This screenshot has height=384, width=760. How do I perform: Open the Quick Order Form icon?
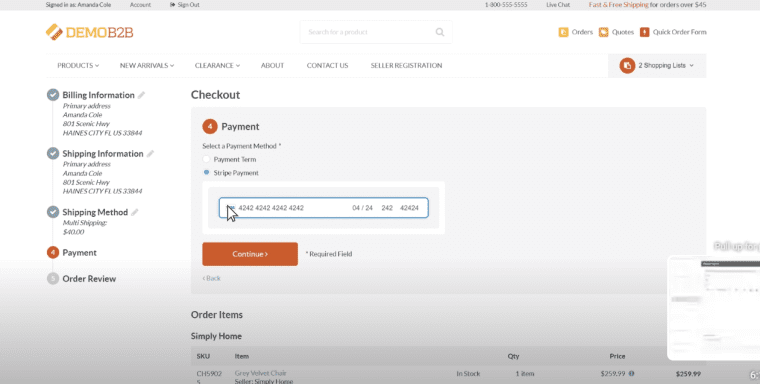click(x=644, y=32)
